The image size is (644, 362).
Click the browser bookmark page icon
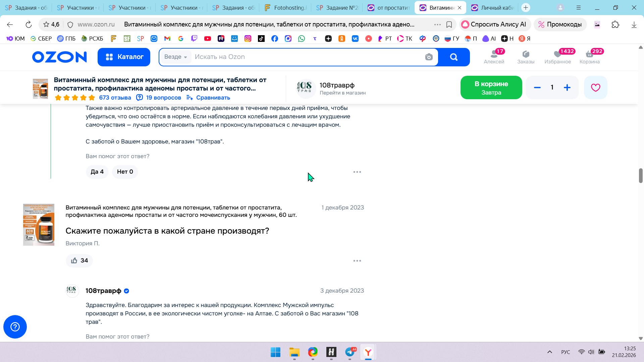point(449,24)
